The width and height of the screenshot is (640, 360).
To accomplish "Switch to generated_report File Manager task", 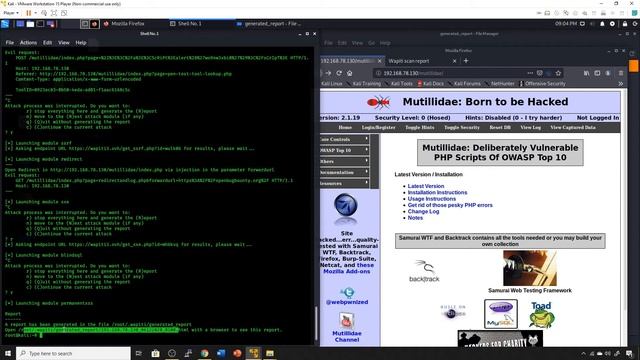I will [x=269, y=24].
